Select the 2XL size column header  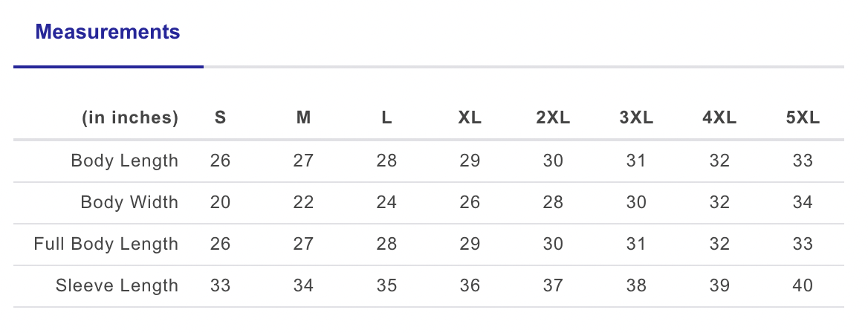click(553, 118)
